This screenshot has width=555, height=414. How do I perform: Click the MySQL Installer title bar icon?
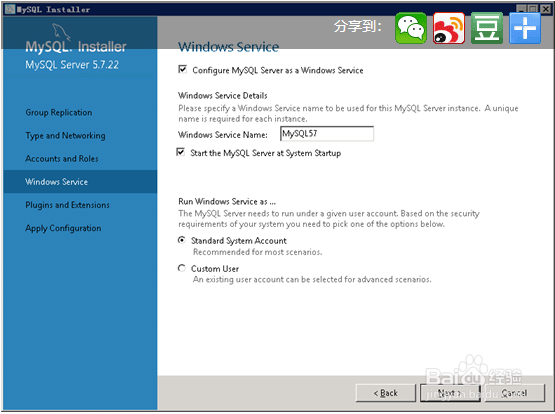tap(10, 9)
